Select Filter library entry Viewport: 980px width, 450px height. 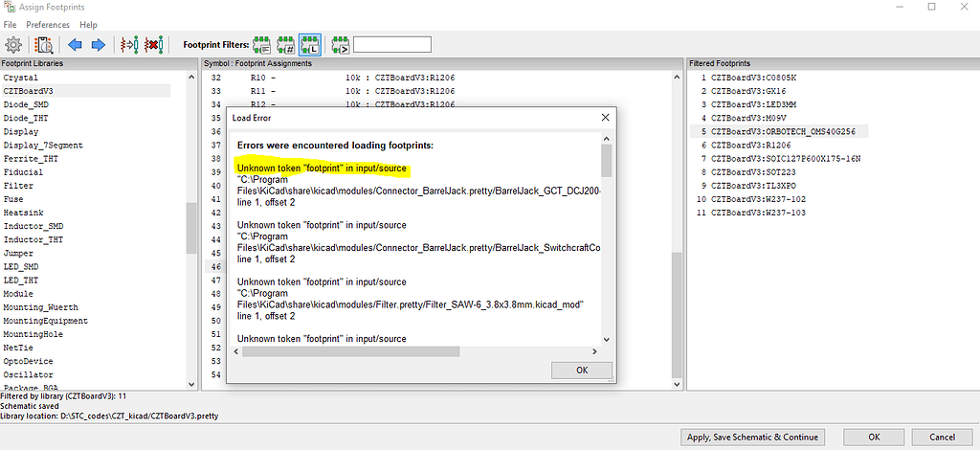click(18, 186)
